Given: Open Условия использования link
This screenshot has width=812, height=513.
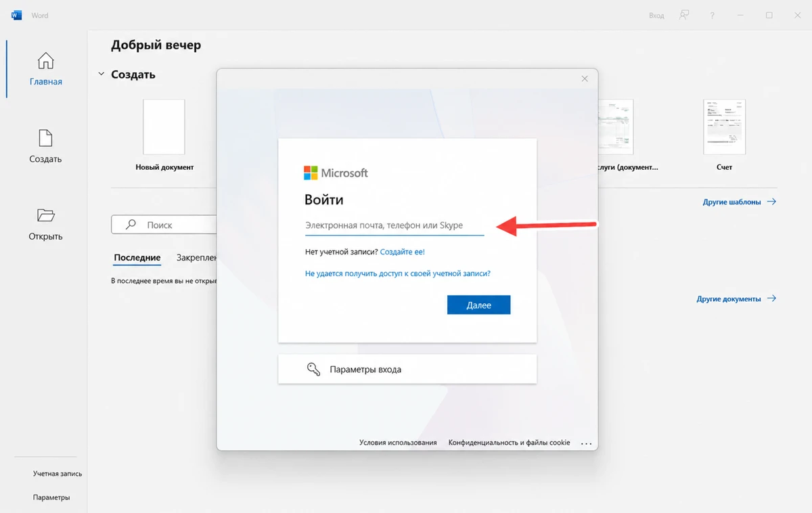Looking at the screenshot, I should [398, 443].
